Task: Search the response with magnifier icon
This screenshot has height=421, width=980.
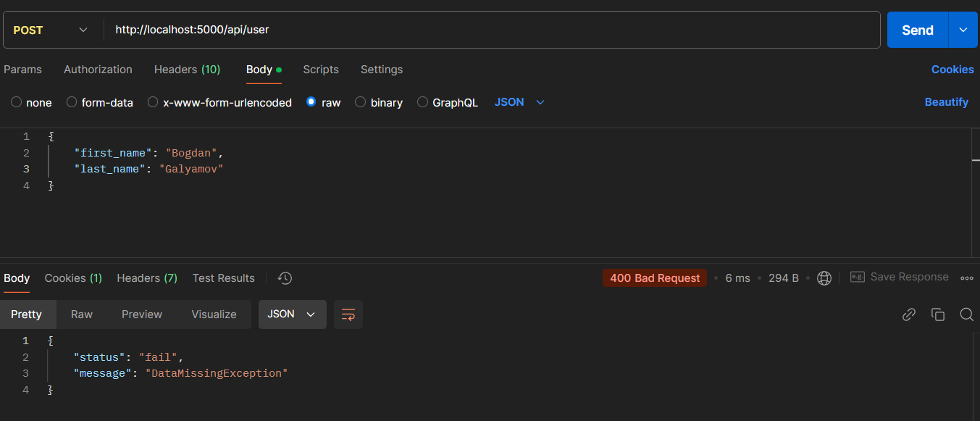Action: (966, 314)
